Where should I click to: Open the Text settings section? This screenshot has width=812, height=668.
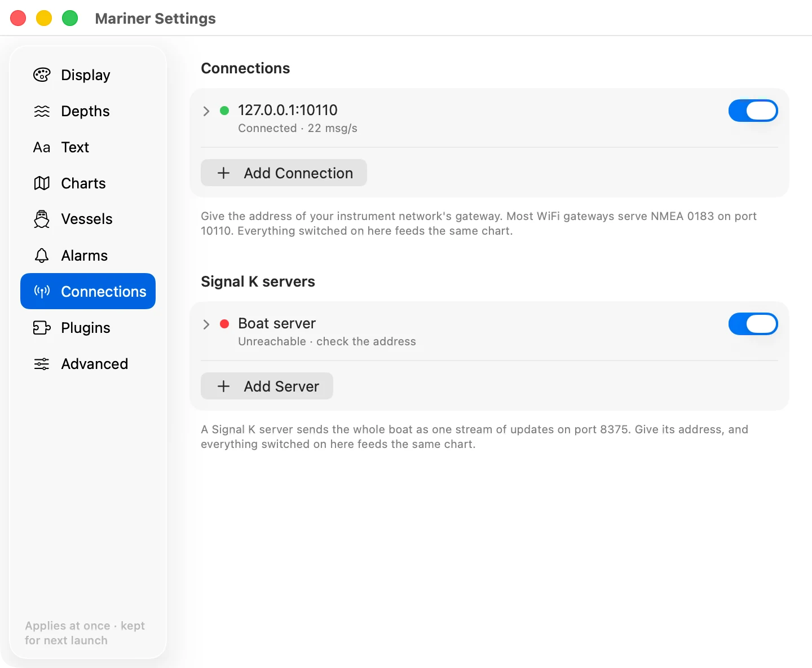point(88,147)
